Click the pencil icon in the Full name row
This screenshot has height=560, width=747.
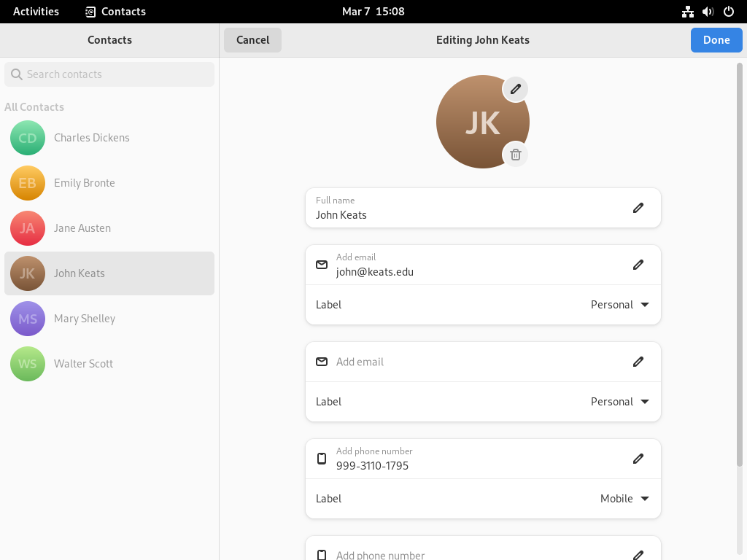coord(638,208)
